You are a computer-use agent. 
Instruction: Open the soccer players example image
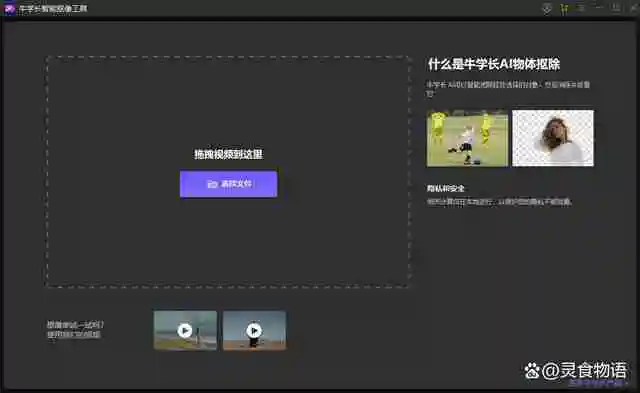pyautogui.click(x=467, y=138)
